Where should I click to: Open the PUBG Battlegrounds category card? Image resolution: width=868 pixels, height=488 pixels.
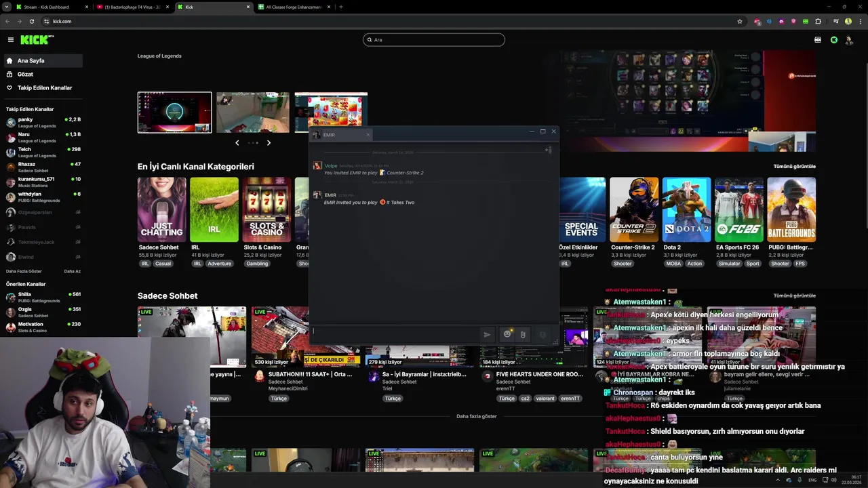(791, 209)
